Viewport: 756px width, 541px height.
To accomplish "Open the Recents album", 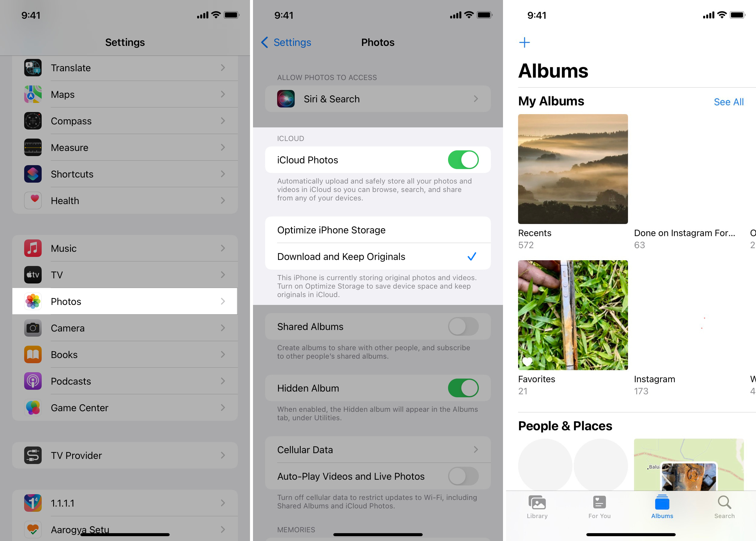I will 573,169.
